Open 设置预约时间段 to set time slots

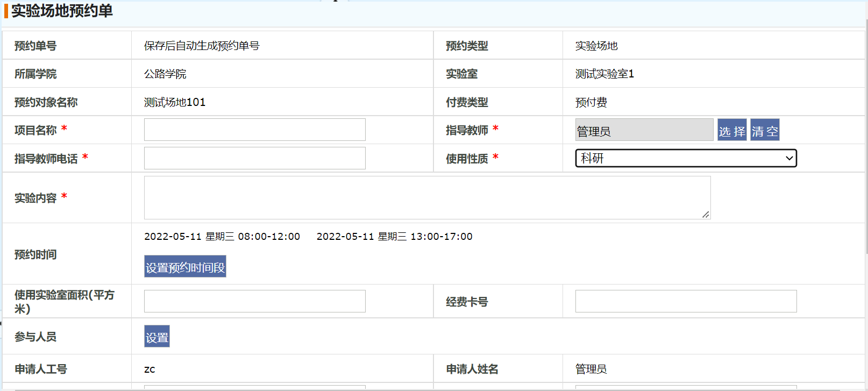coord(185,267)
